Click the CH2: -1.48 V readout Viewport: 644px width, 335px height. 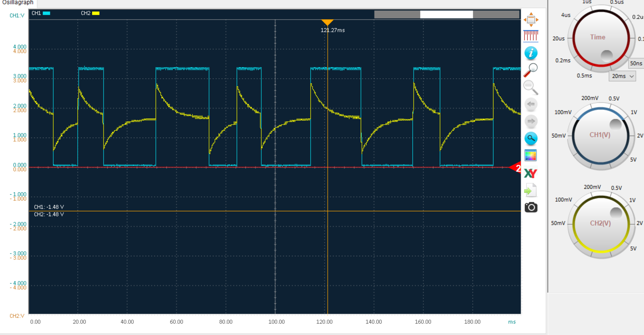point(49,214)
